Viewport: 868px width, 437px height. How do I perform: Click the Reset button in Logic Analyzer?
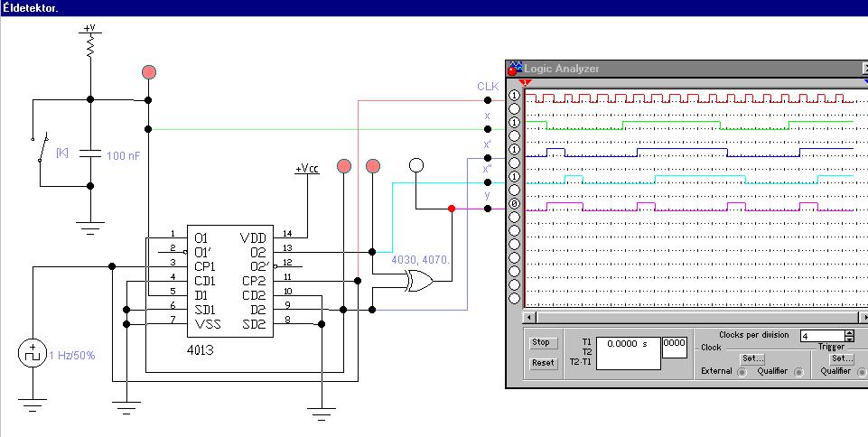[x=543, y=364]
